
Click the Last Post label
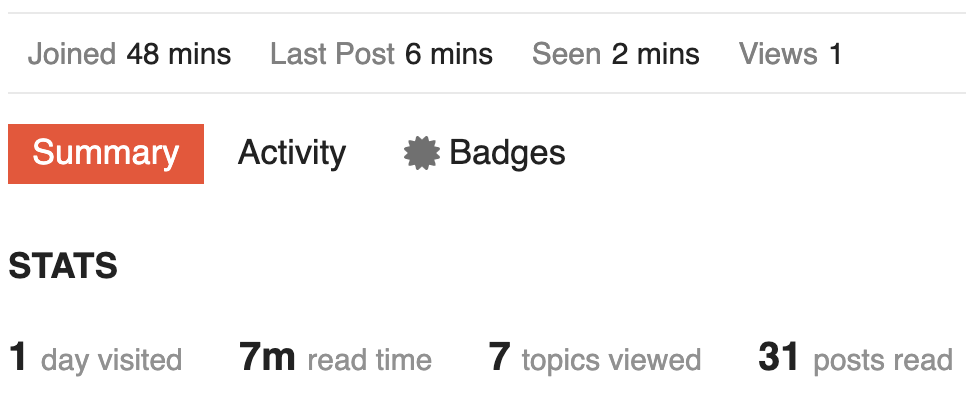pos(333,54)
